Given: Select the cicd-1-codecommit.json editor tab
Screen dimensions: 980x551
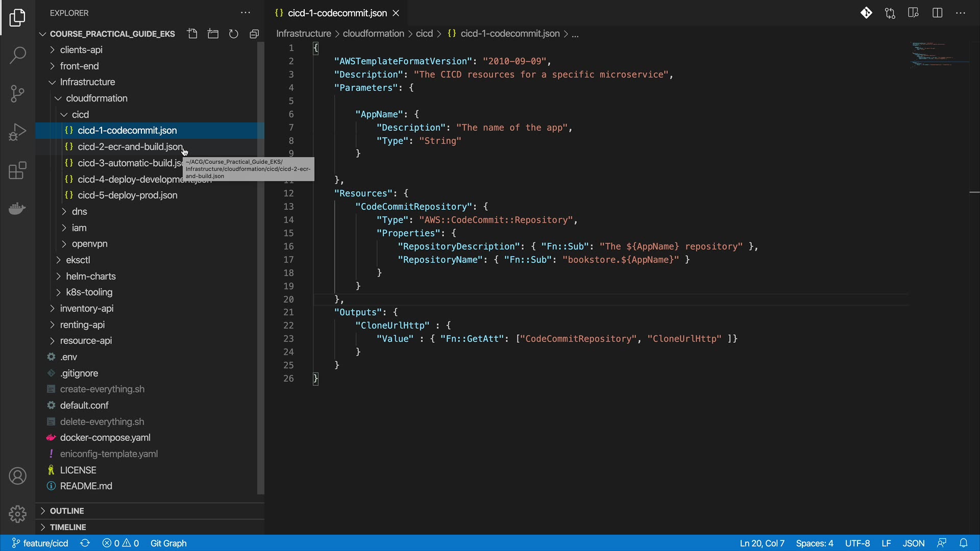Looking at the screenshot, I should [x=337, y=13].
